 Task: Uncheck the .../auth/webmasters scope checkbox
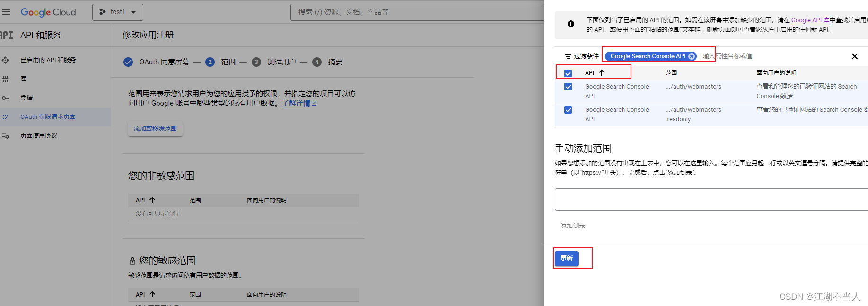point(568,87)
